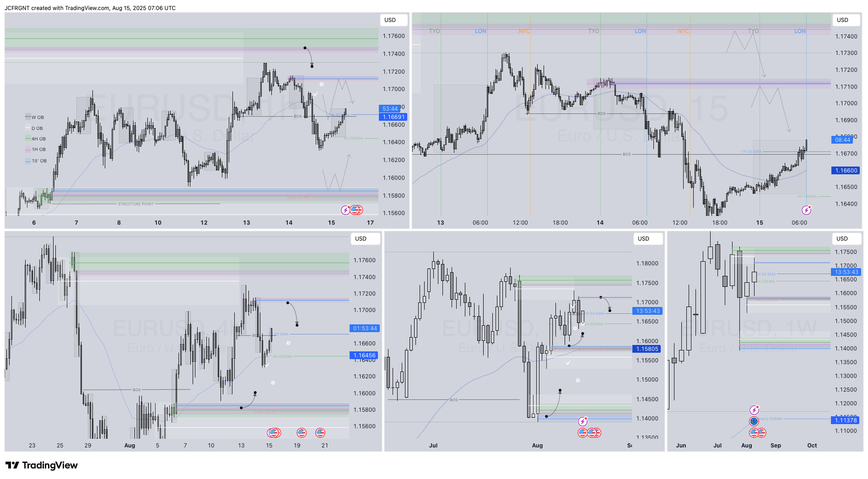Click the 4H OB green legend swatch
Viewport: 868px width, 479px height.
(x=28, y=139)
